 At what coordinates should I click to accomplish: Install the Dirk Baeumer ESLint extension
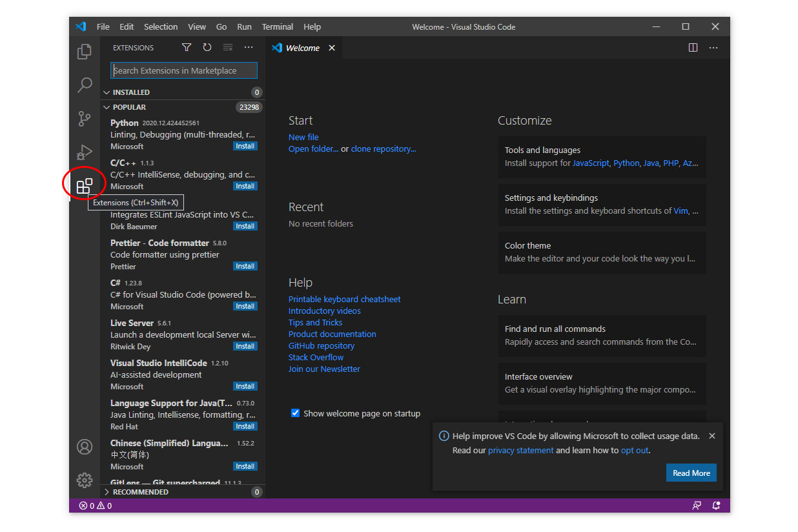click(x=245, y=227)
